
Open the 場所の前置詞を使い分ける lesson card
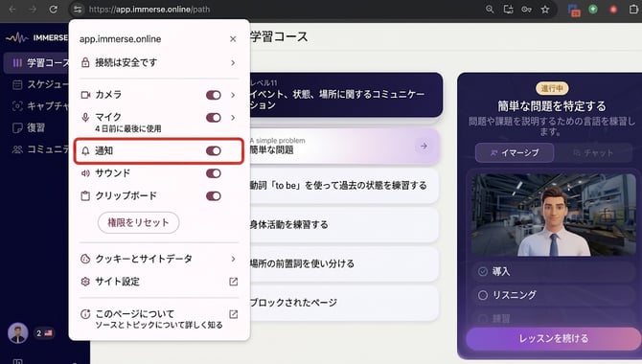(x=344, y=263)
